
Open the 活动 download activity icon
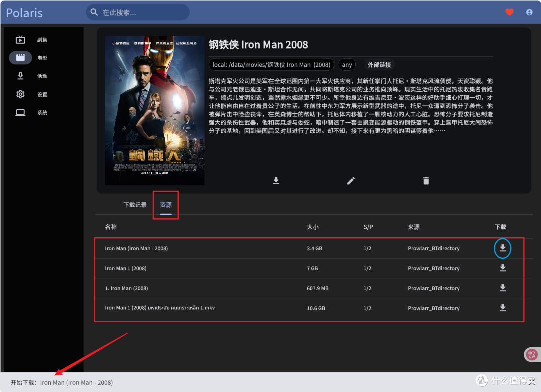click(x=20, y=76)
